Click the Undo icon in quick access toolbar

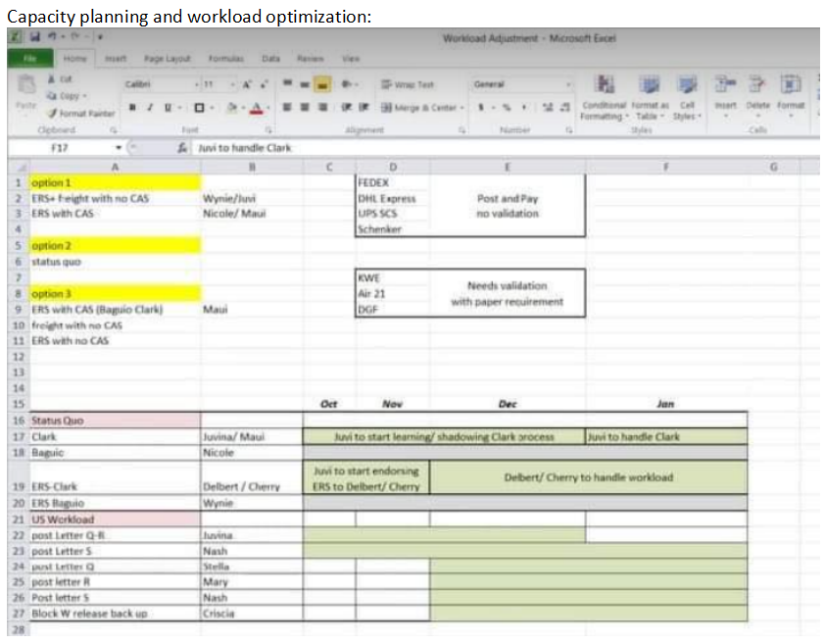point(53,36)
